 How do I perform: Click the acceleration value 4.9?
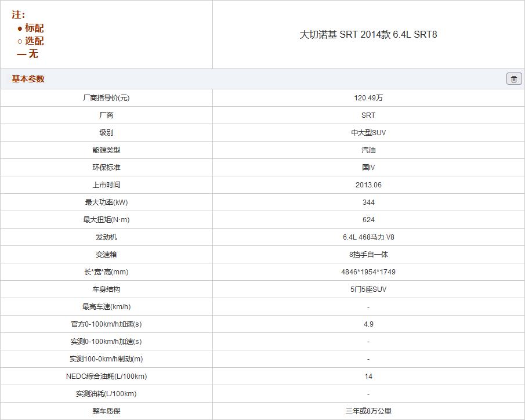pyautogui.click(x=368, y=324)
